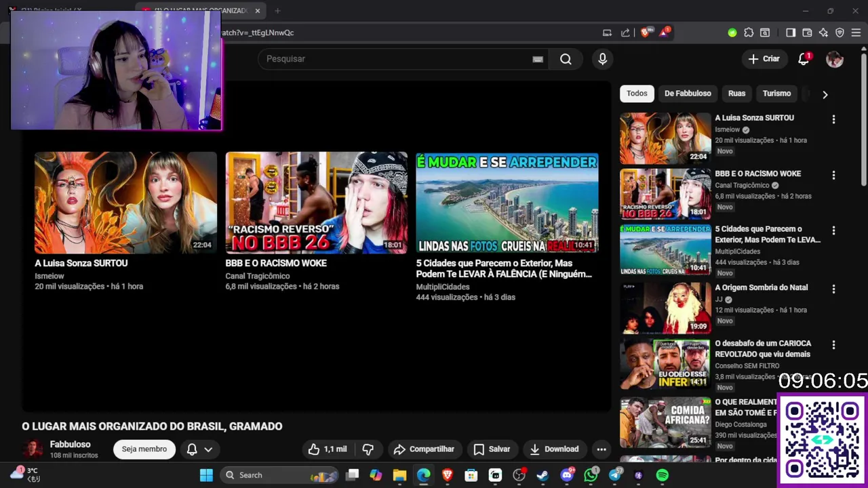This screenshot has width=868, height=488.
Task: Play end-screen video BBB E O RACISMO WOKE
Action: pos(317,203)
